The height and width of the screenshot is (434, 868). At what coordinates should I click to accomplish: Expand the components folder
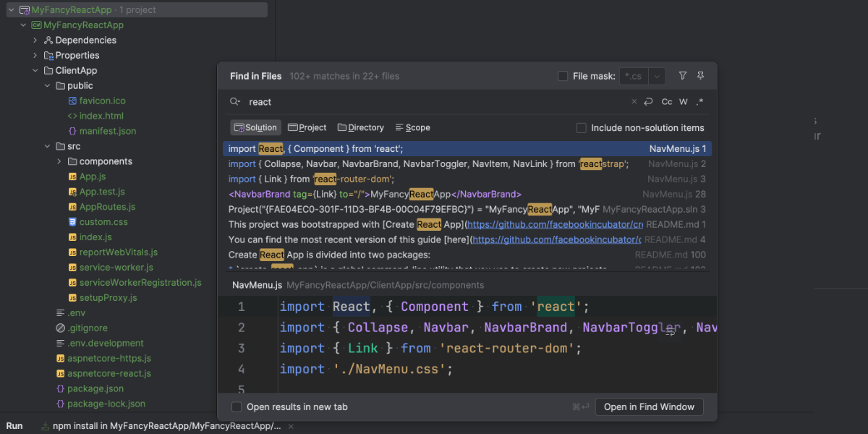click(59, 161)
